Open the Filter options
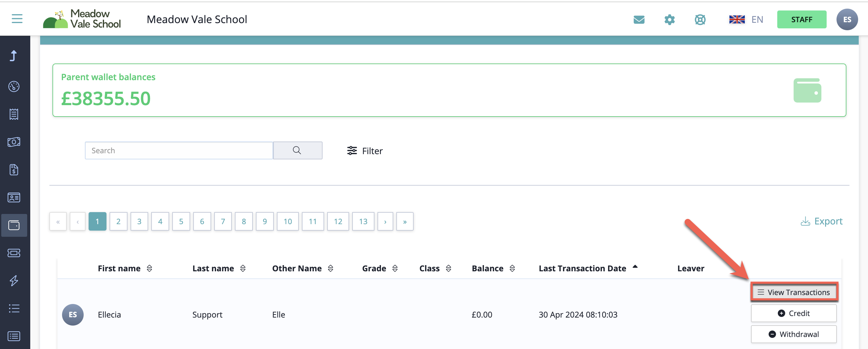Screen dimensions: 868x349 [365, 151]
